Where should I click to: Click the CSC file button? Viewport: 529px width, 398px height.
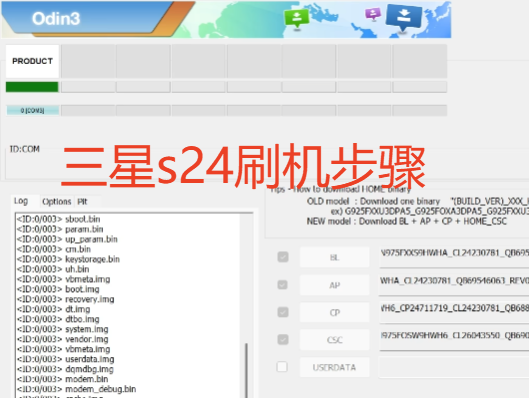334,340
